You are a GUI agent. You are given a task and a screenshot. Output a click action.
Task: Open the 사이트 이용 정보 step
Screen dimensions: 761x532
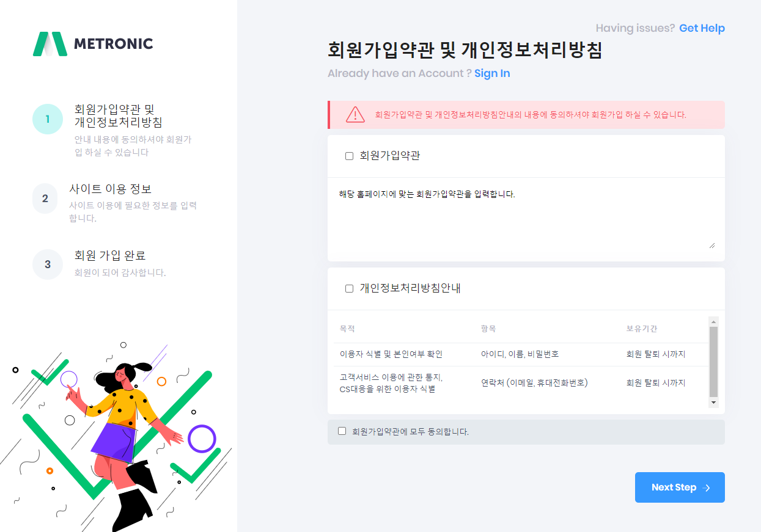(x=111, y=189)
